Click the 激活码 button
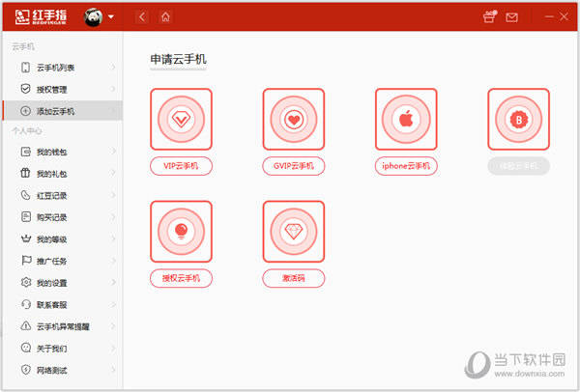 (x=294, y=278)
